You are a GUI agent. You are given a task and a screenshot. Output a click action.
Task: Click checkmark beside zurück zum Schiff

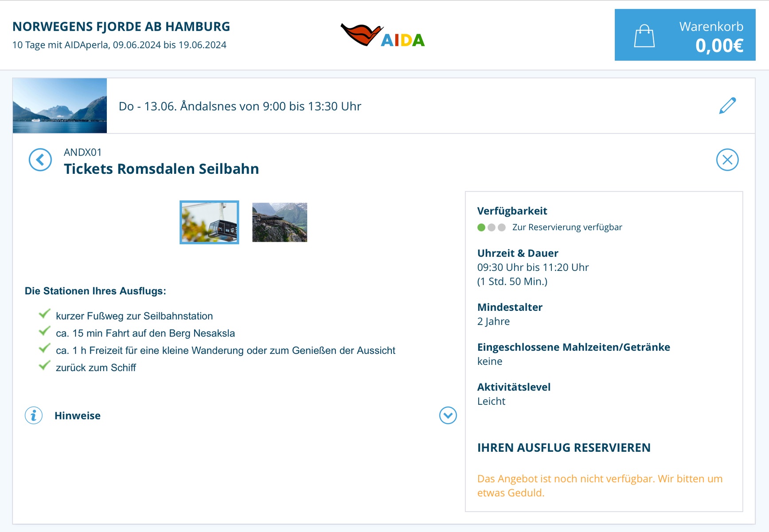pyautogui.click(x=44, y=366)
